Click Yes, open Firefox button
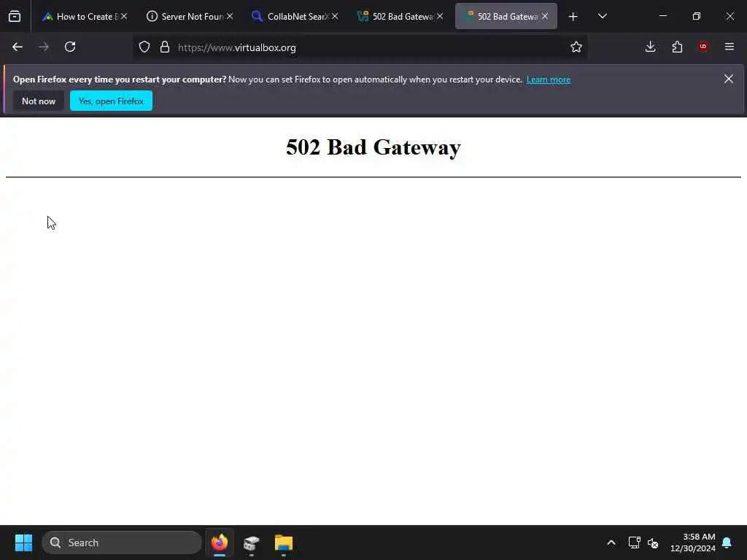The width and height of the screenshot is (747, 560). pyautogui.click(x=111, y=101)
